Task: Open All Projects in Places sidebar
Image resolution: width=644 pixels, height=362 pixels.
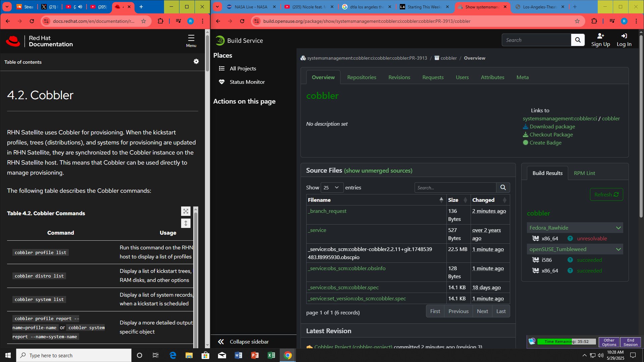Action: (243, 68)
